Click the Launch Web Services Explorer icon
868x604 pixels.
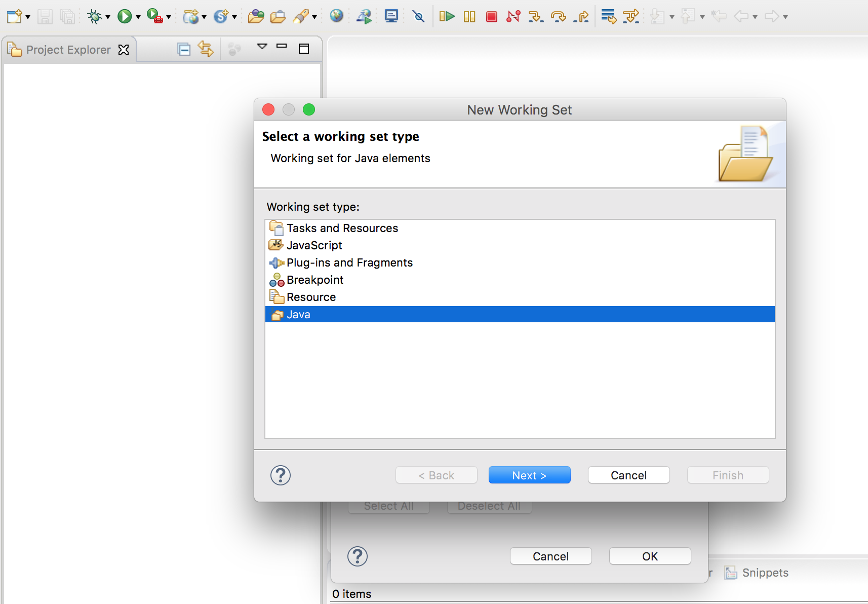click(364, 17)
